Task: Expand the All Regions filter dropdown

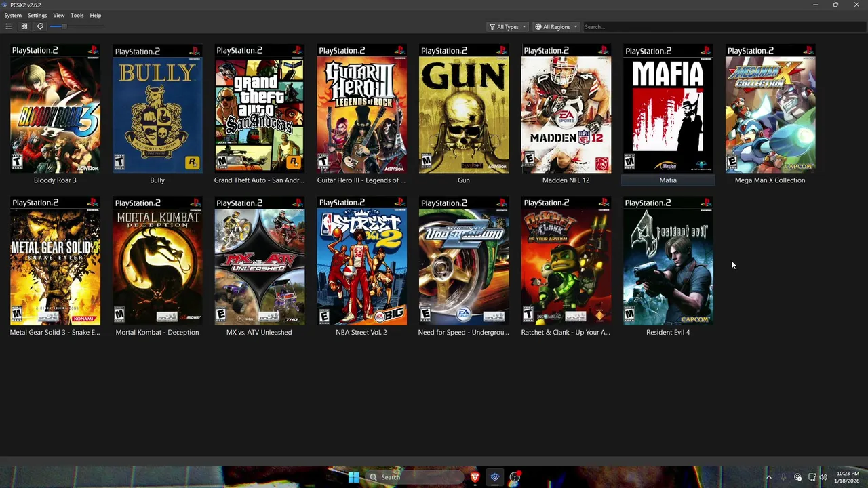Action: [556, 27]
